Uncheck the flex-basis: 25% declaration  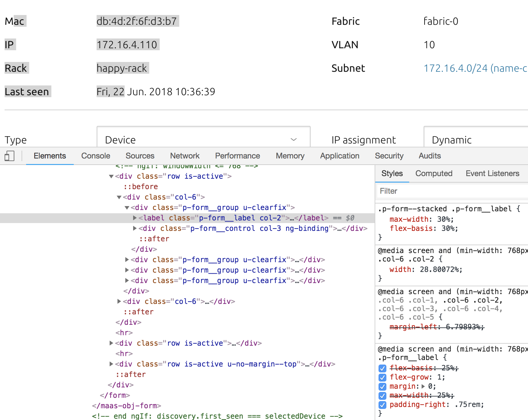[x=382, y=368]
